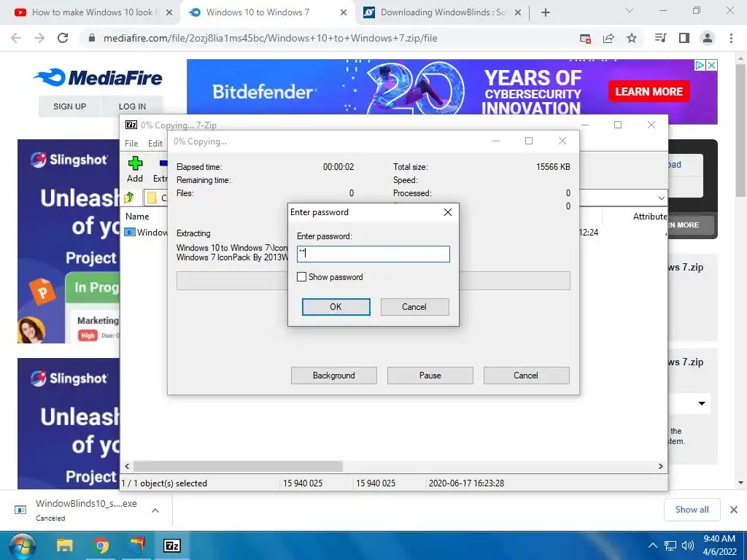747x560 pixels.
Task: Go back in browser history
Action: point(16,38)
